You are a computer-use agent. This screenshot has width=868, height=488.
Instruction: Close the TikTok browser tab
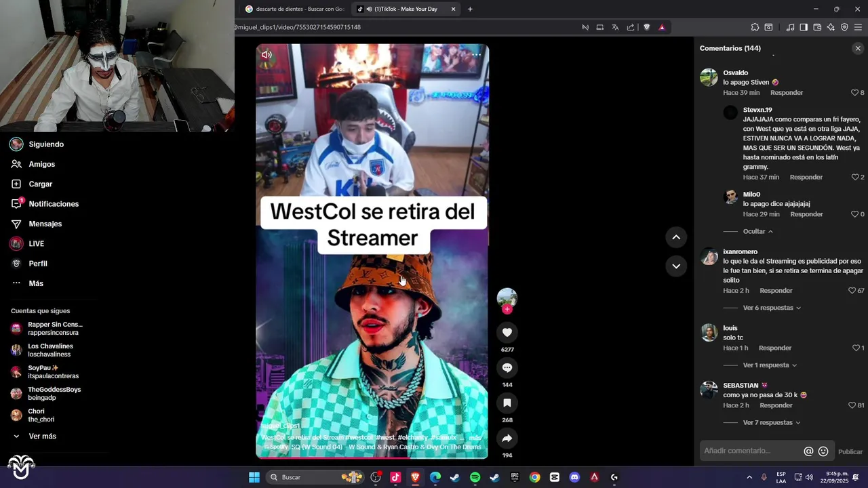453,9
